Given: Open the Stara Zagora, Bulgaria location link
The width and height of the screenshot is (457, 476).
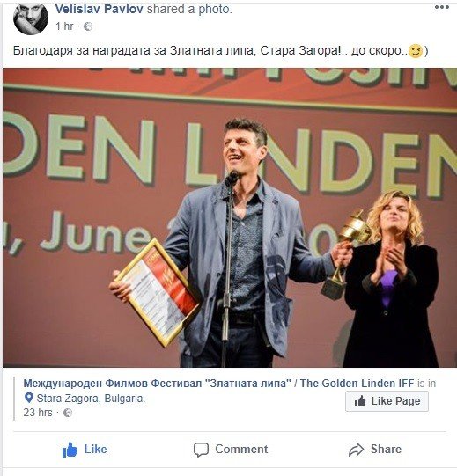Looking at the screenshot, I should click(x=91, y=399).
